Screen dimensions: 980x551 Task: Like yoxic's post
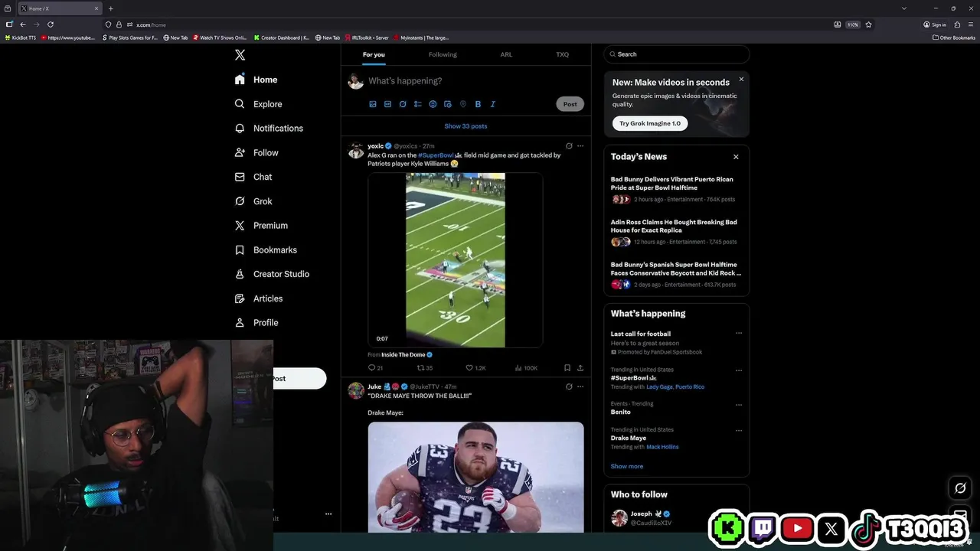475,368
